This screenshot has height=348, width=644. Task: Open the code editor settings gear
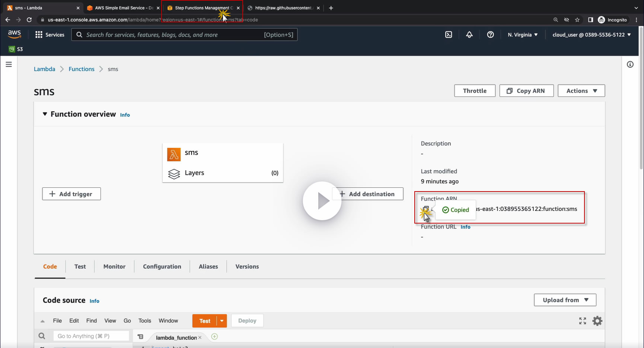point(597,321)
